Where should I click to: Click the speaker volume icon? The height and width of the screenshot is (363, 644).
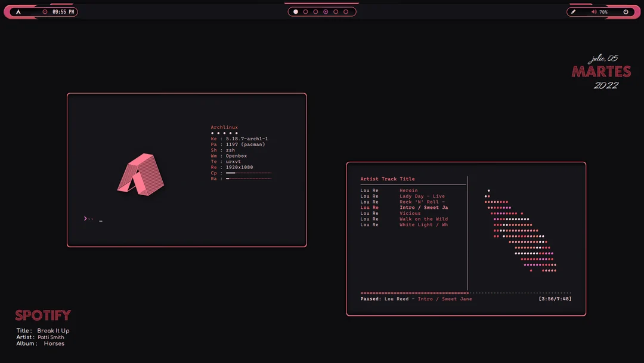tap(594, 11)
